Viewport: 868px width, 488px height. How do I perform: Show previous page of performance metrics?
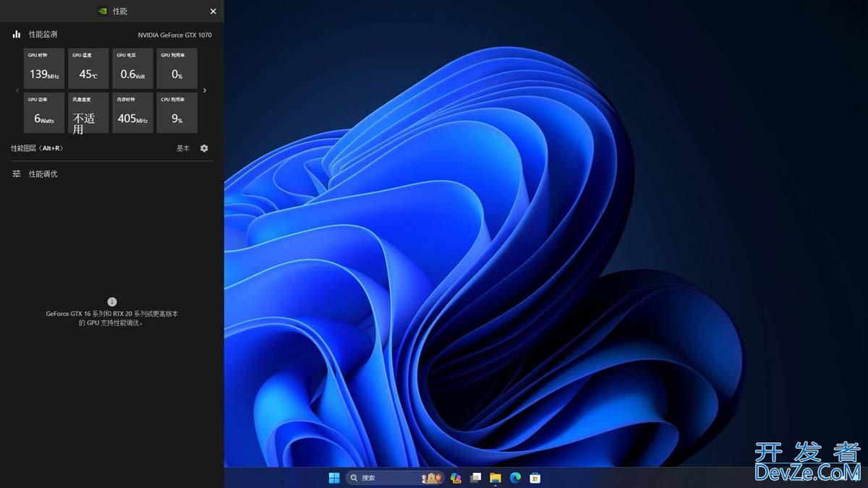[17, 90]
